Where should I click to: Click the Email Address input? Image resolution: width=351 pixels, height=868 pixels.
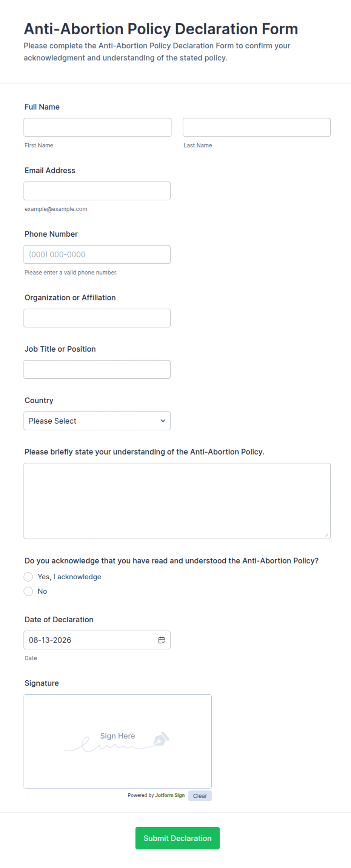[x=97, y=191]
